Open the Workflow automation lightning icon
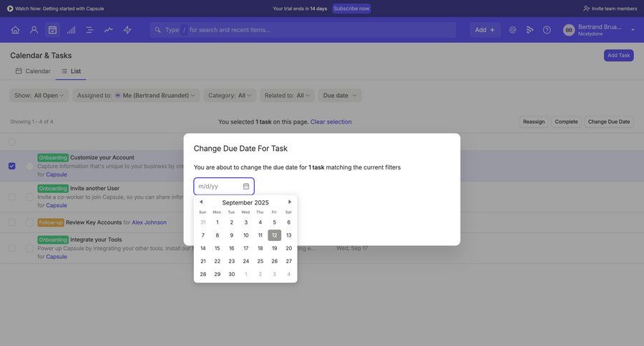The height and width of the screenshot is (346, 644). pos(127,30)
